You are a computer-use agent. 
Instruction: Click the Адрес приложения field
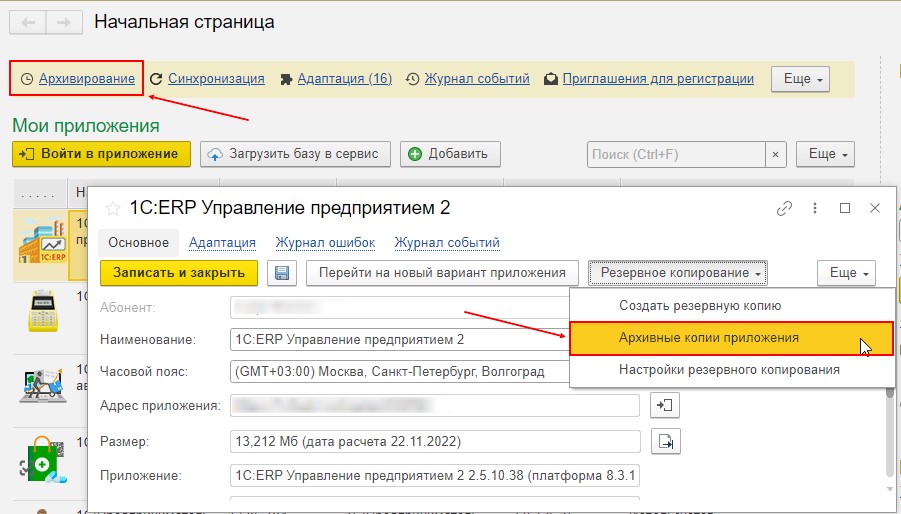pyautogui.click(x=435, y=405)
